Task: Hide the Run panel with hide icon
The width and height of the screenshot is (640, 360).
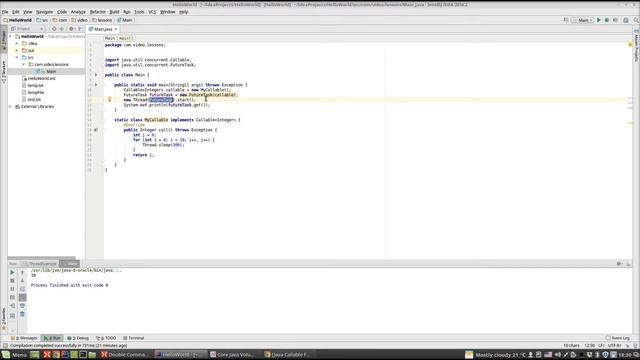Action: 628,264
